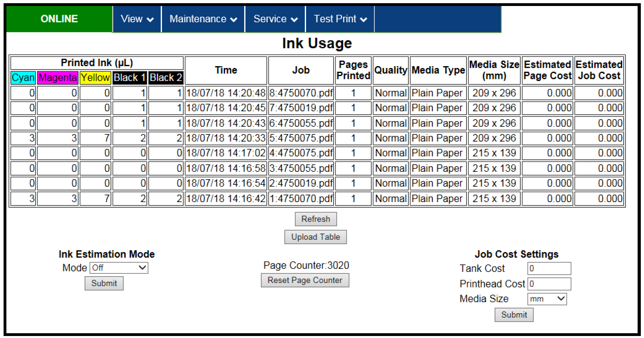Select the Magenta column header
The height and width of the screenshot is (338, 644).
click(x=58, y=78)
